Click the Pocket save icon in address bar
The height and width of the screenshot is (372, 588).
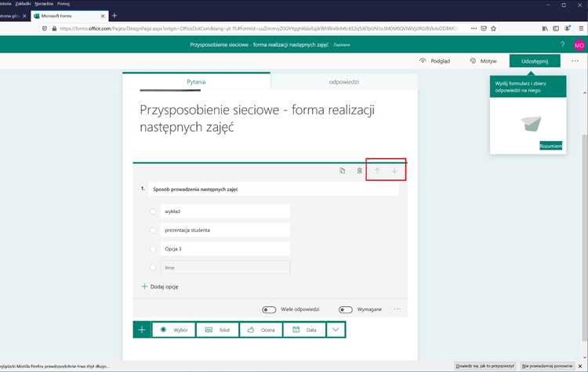(x=484, y=28)
